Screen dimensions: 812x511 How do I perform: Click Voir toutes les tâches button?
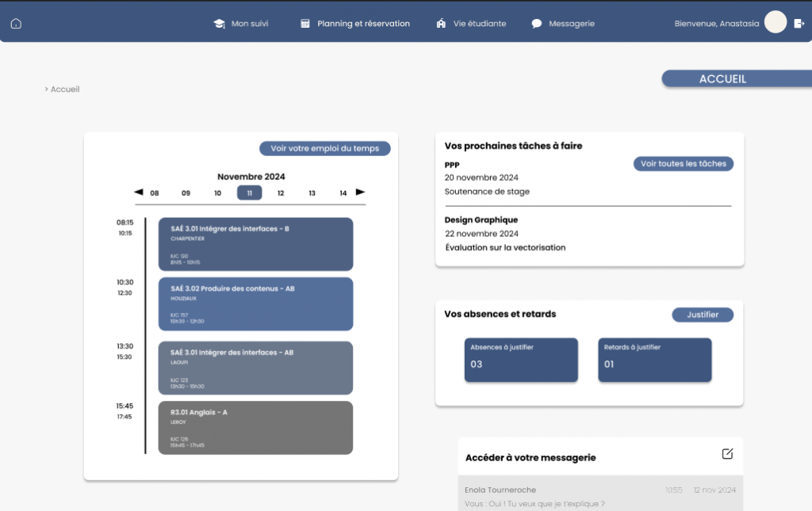point(683,164)
